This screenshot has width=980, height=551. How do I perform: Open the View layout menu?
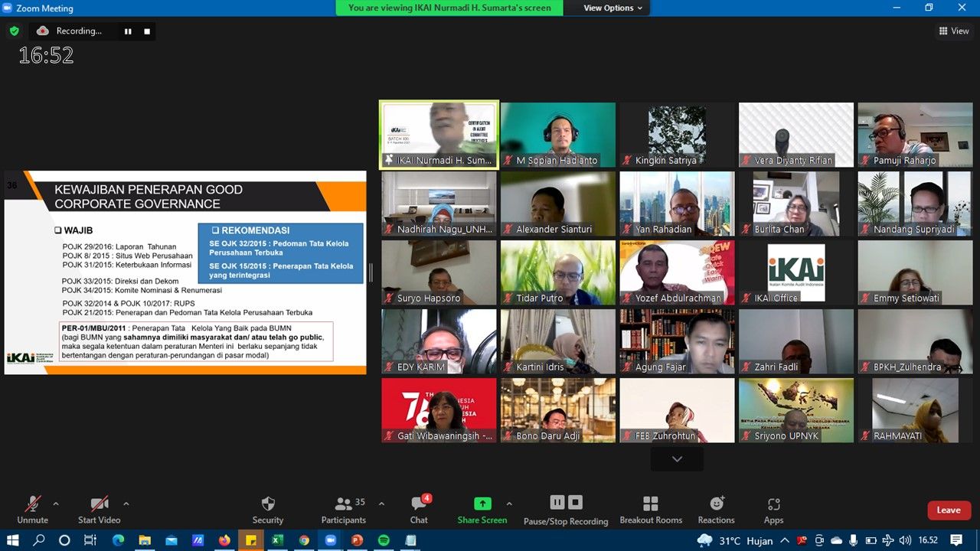[x=954, y=31]
